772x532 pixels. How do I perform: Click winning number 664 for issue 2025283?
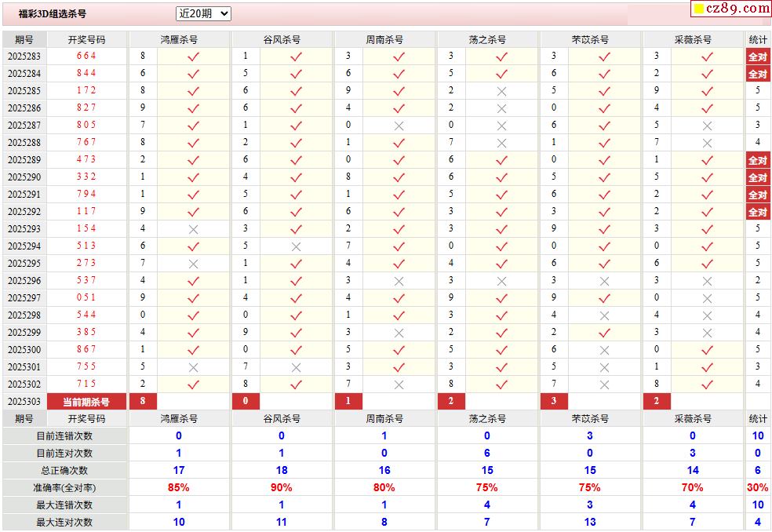86,56
